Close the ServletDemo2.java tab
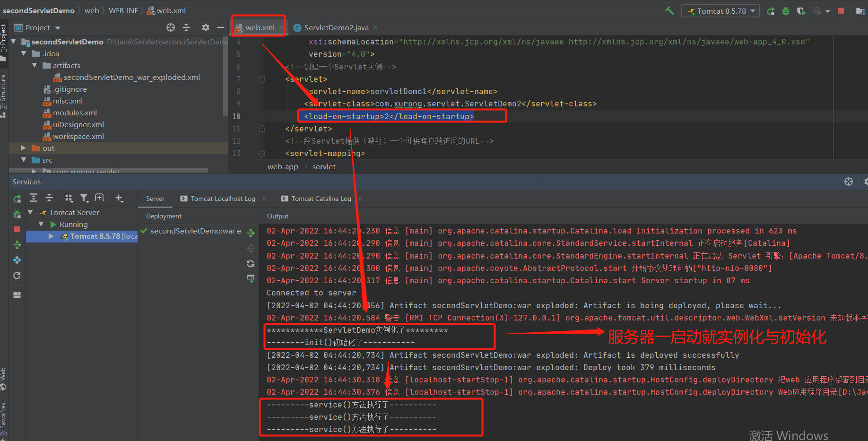The width and height of the screenshot is (868, 441). pos(375,27)
